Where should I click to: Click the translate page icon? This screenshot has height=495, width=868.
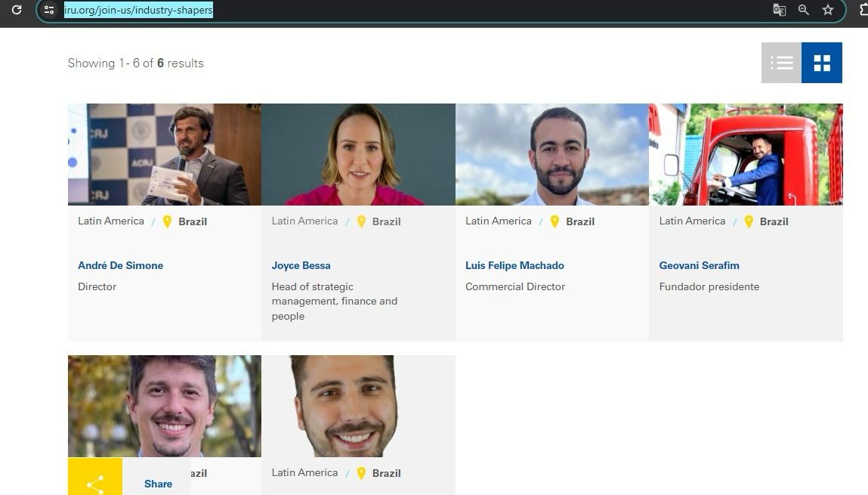pos(779,10)
